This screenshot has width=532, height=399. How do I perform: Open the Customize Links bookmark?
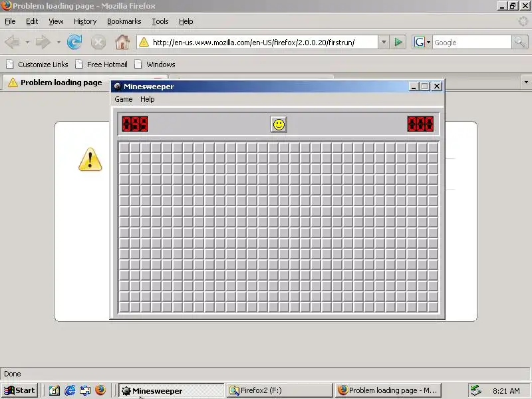click(37, 65)
